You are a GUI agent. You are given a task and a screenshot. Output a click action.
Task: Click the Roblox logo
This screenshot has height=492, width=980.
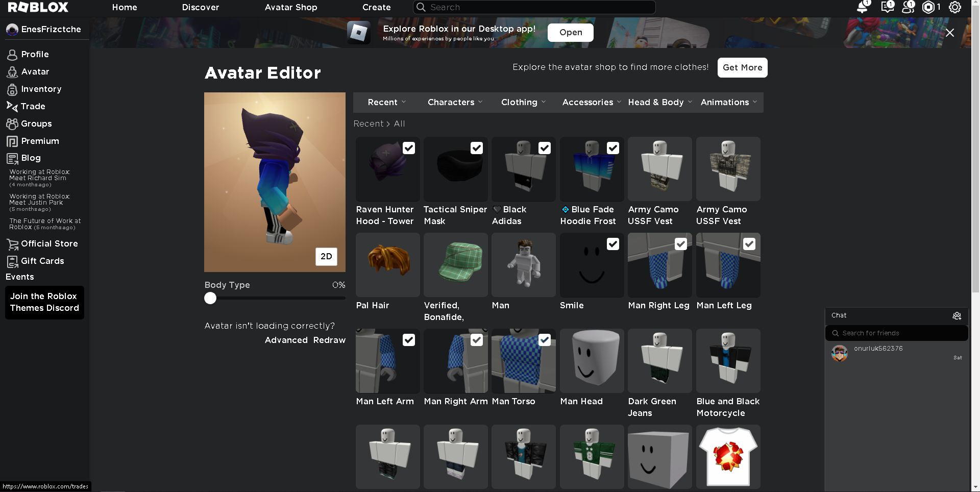38,7
